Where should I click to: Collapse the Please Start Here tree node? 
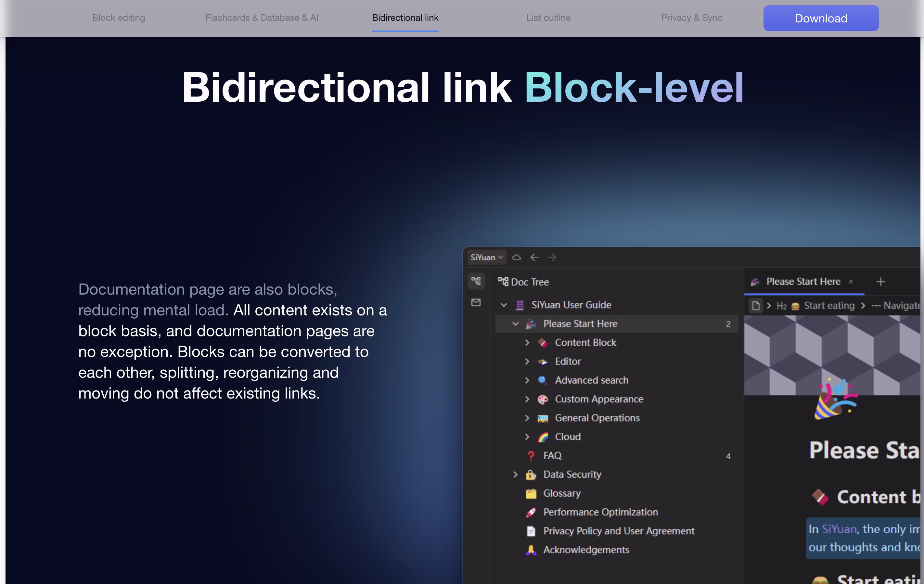515,324
